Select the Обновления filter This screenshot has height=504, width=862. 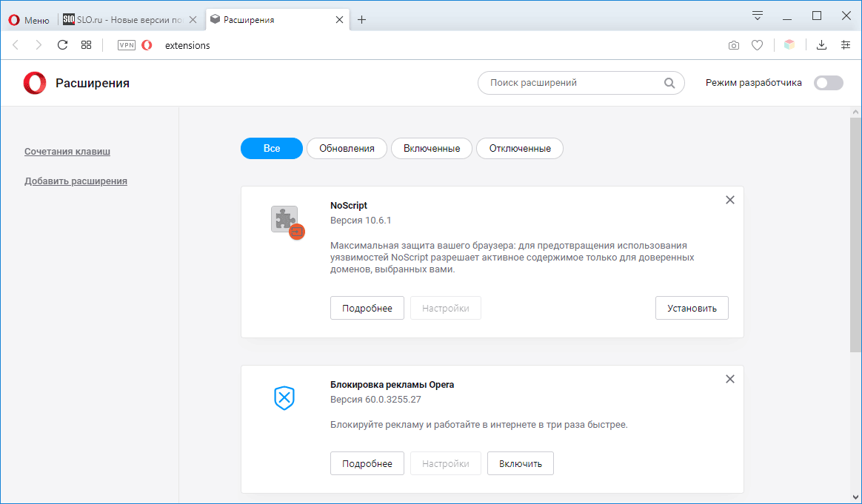(347, 149)
